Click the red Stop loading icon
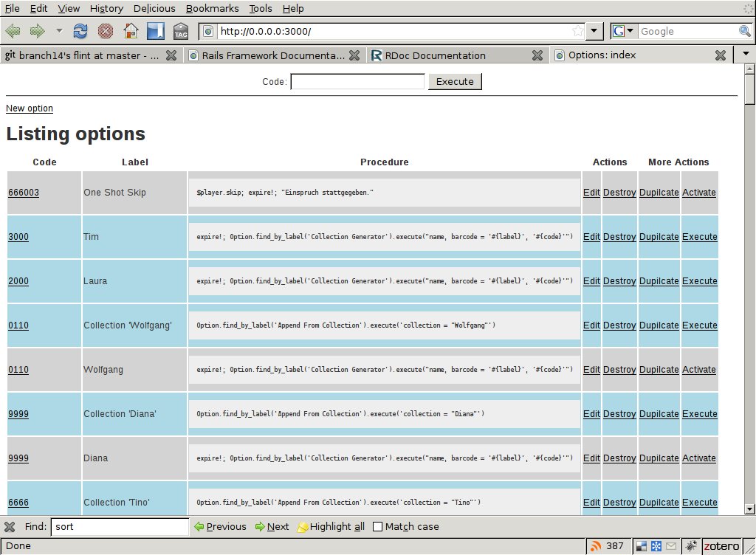This screenshot has height=555, width=756. pos(105,31)
